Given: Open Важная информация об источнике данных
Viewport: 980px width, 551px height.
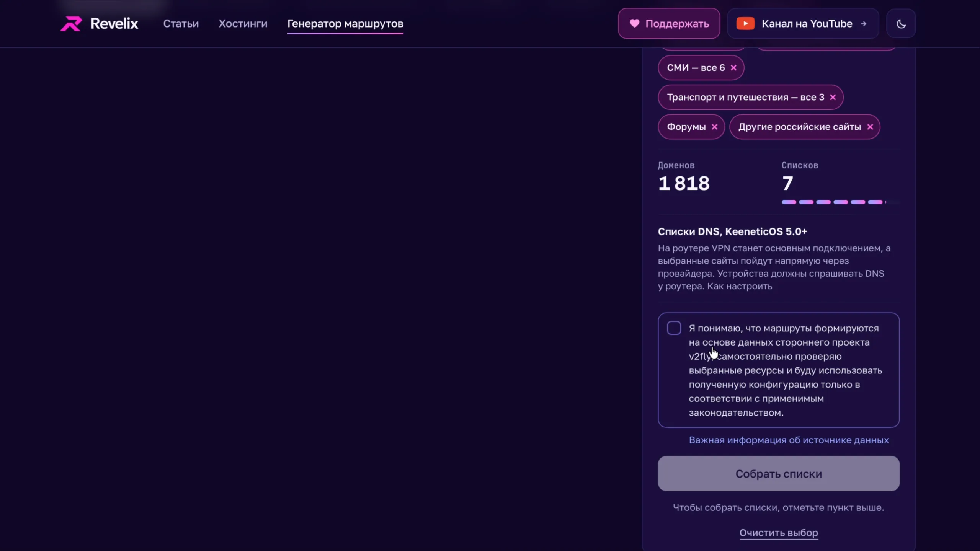Looking at the screenshot, I should coord(789,440).
